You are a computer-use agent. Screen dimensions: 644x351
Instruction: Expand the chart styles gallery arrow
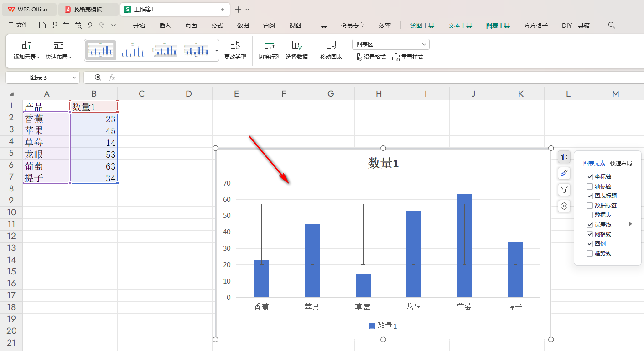click(x=217, y=50)
